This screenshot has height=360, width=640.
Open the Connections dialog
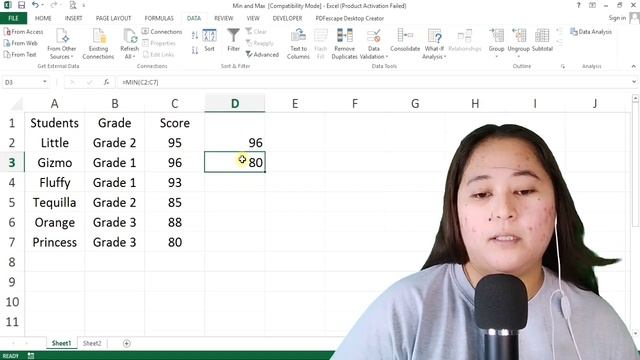(162, 32)
